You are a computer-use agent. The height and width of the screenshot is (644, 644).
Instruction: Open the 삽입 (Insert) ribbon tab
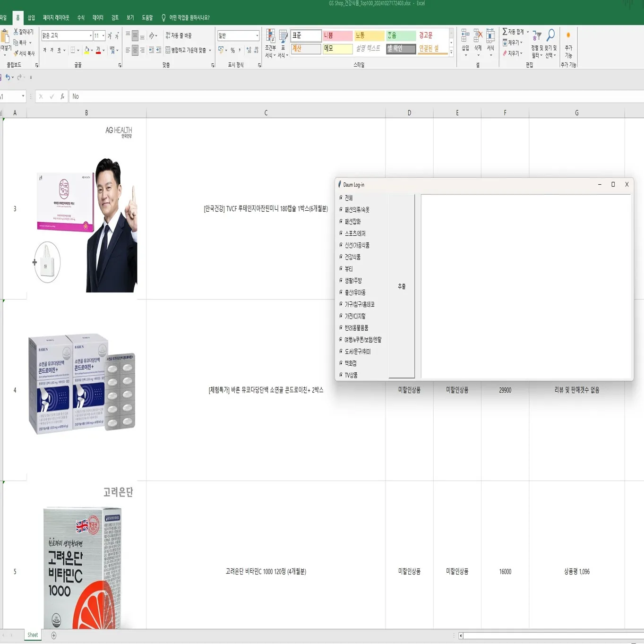(31, 17)
